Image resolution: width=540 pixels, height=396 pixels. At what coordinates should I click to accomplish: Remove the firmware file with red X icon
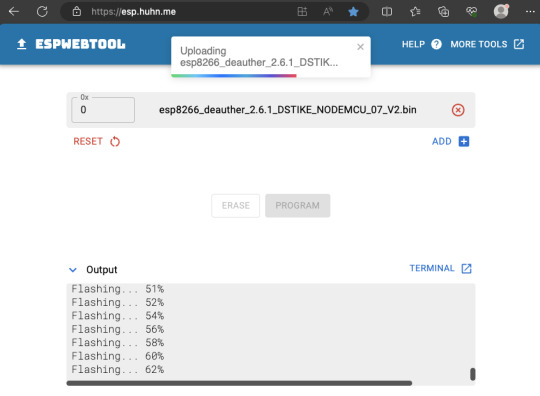coord(458,110)
